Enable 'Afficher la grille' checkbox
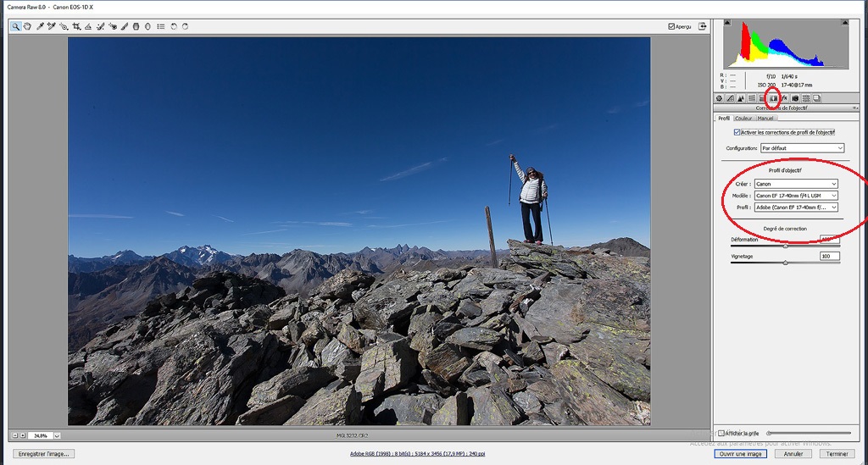 (x=721, y=433)
